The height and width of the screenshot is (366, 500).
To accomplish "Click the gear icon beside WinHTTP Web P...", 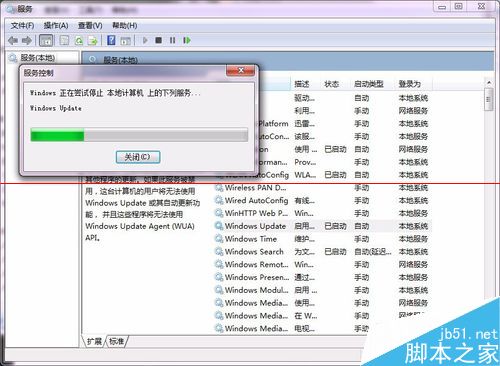I will 219,213.
